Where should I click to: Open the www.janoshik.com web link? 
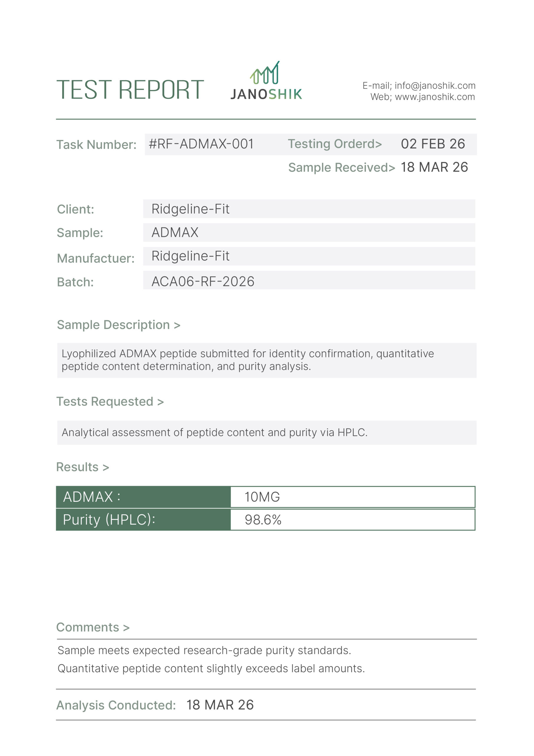point(435,97)
